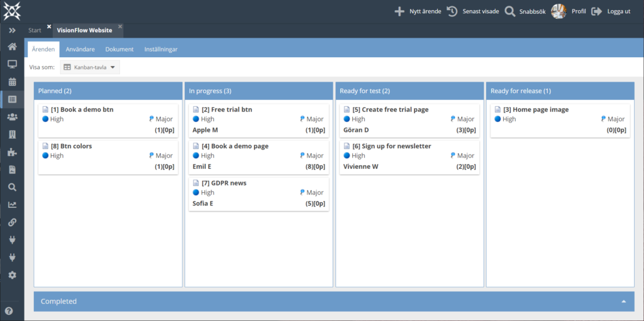Open the GDPR news card

coord(258,194)
